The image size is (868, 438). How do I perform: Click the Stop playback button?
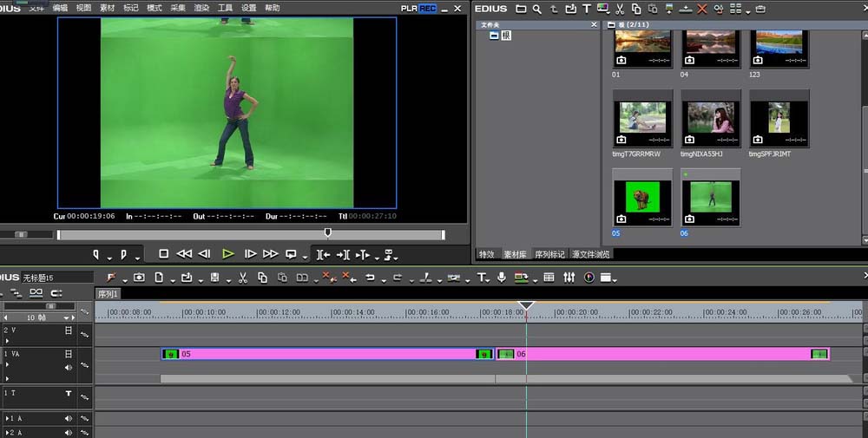pyautogui.click(x=163, y=254)
